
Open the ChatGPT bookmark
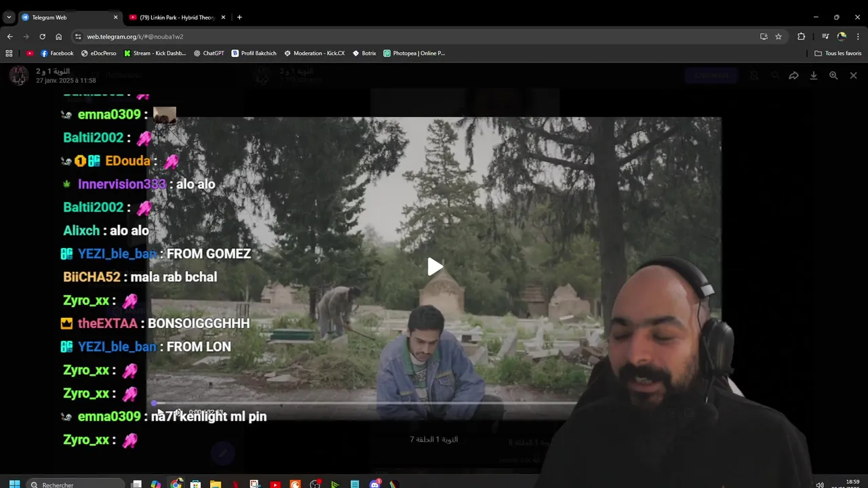pyautogui.click(x=209, y=53)
